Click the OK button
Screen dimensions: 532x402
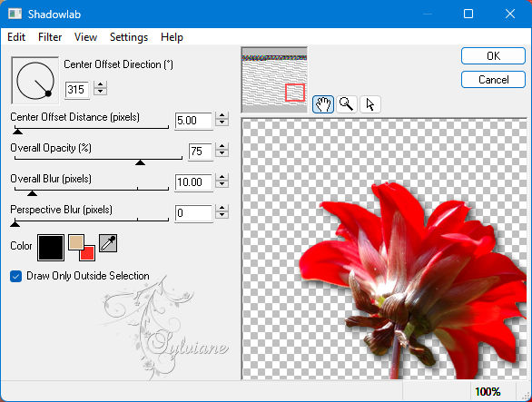coord(493,56)
